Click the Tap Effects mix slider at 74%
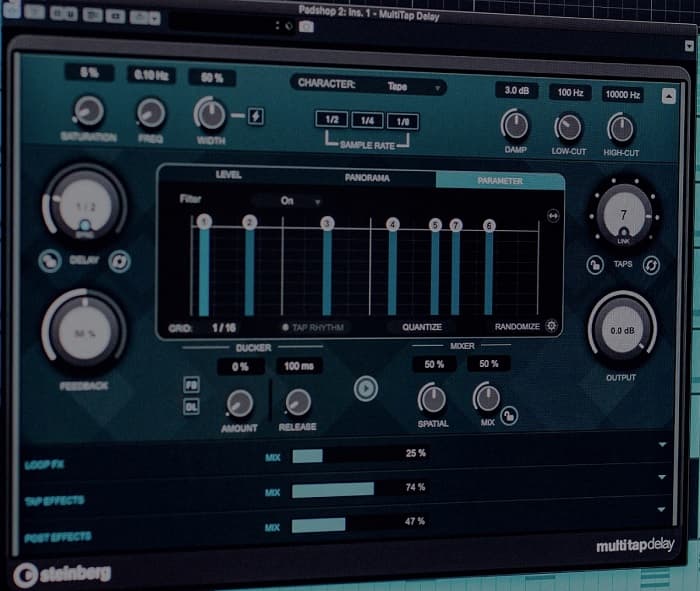This screenshot has height=591, width=700. click(361, 489)
